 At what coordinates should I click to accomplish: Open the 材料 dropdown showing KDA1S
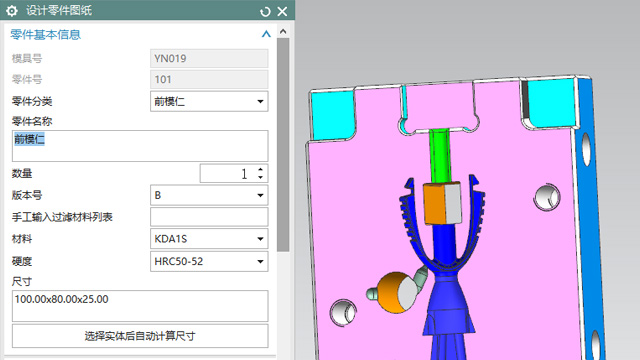(x=209, y=239)
